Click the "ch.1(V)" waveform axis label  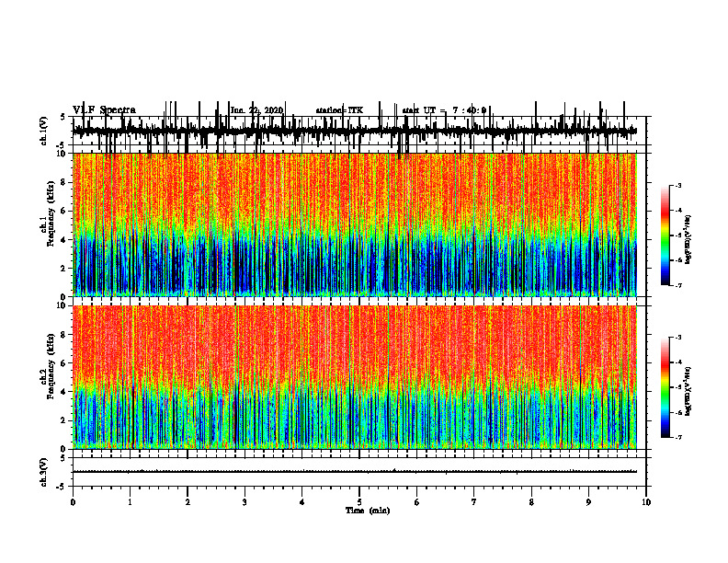coord(44,131)
